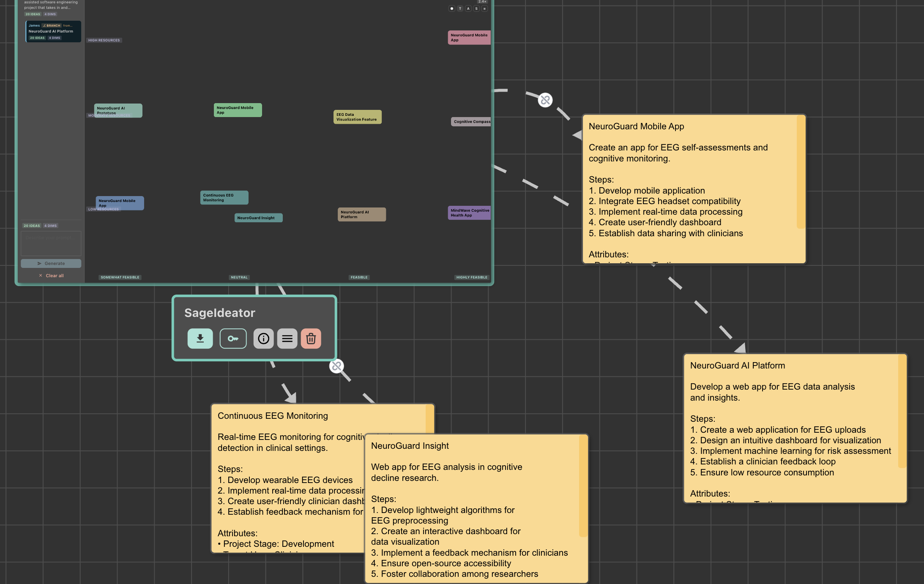Open the key icon on SageIdeator node

point(233,338)
